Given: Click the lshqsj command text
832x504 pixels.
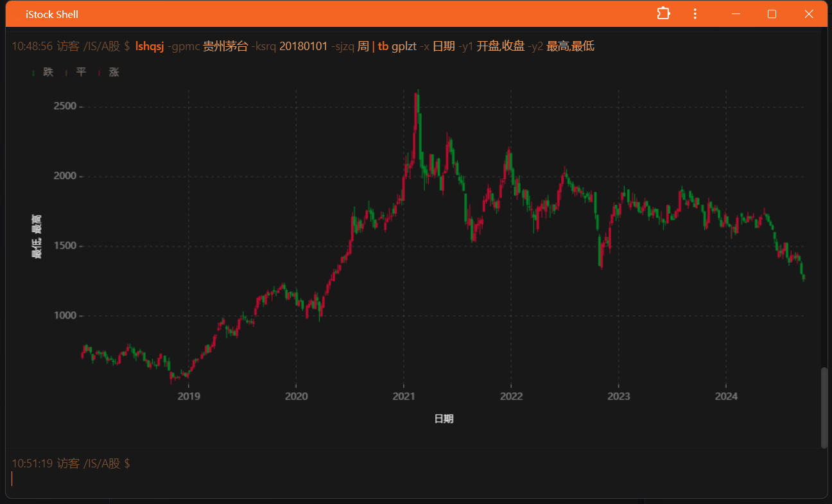Looking at the screenshot, I should pyautogui.click(x=150, y=46).
